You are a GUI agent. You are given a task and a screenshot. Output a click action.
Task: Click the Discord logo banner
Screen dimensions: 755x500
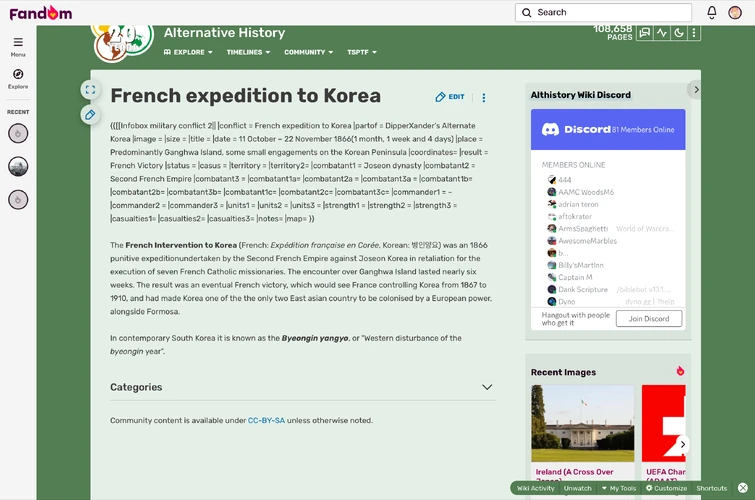(x=608, y=130)
